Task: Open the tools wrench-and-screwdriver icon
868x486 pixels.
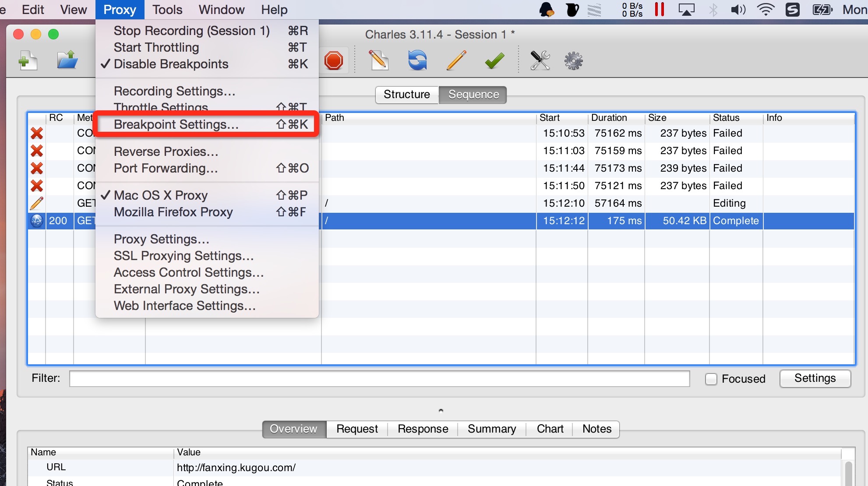Action: point(540,60)
